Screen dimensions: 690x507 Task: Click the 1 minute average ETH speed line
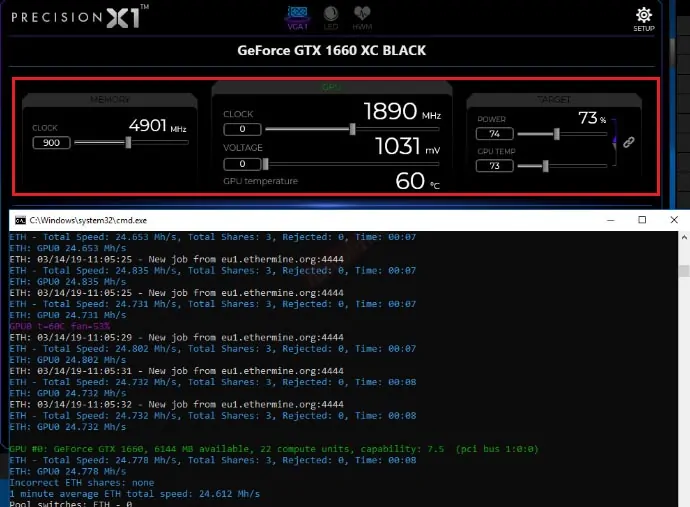click(135, 494)
